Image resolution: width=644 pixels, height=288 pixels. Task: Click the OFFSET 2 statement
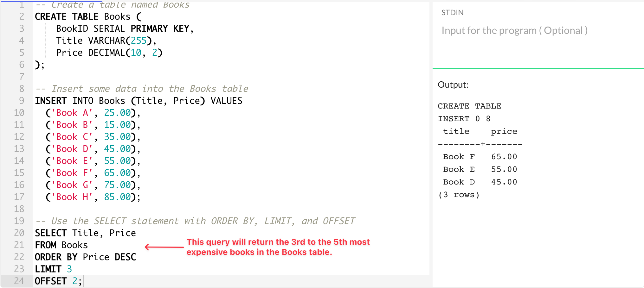[x=57, y=281]
